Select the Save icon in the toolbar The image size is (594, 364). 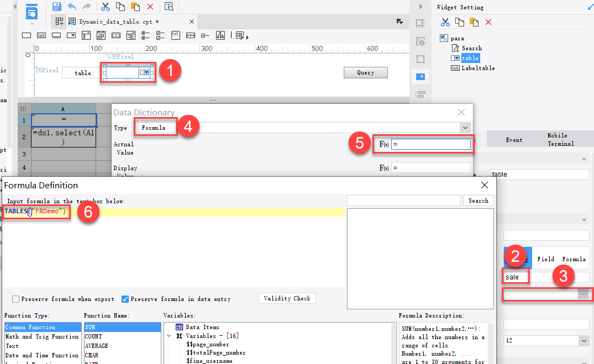(57, 6)
